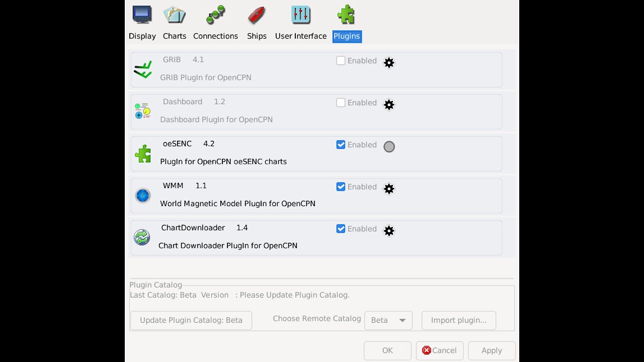Click the 'Choose Remote Catalog' label
Image resolution: width=644 pixels, height=362 pixels.
pos(317,319)
